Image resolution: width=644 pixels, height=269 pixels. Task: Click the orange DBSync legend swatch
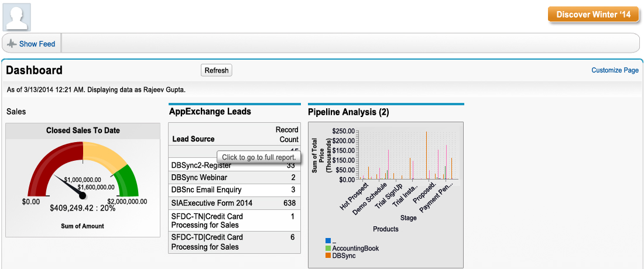(x=328, y=256)
